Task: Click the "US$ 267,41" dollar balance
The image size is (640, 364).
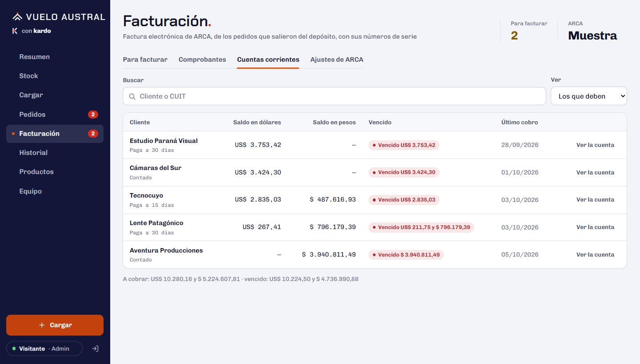Action: pos(262,227)
